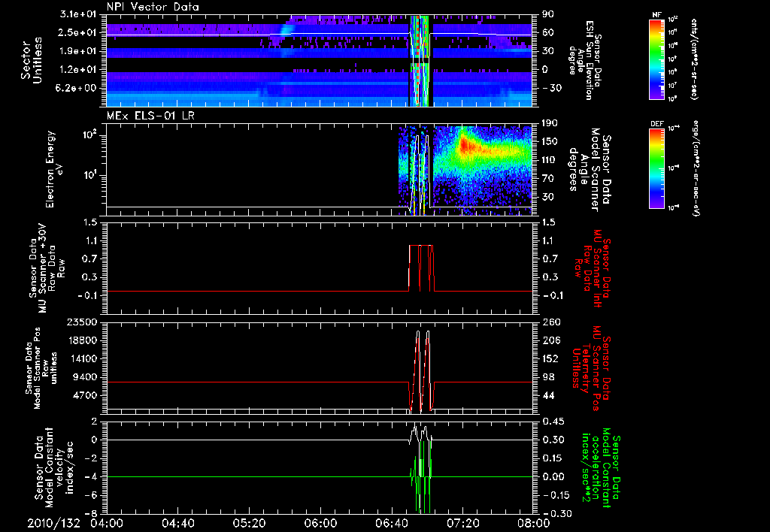
Task: Click the 06:40 time axis label
Action: [x=391, y=523]
